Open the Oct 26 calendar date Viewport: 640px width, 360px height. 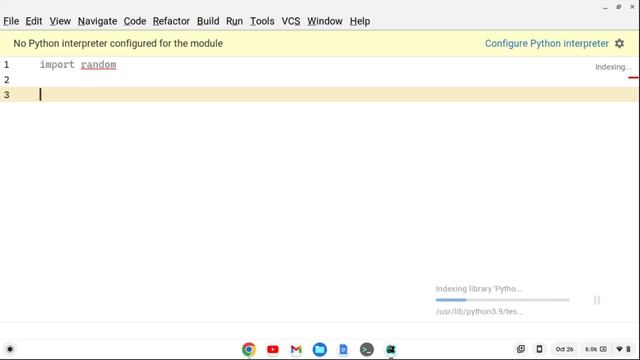tap(564, 349)
